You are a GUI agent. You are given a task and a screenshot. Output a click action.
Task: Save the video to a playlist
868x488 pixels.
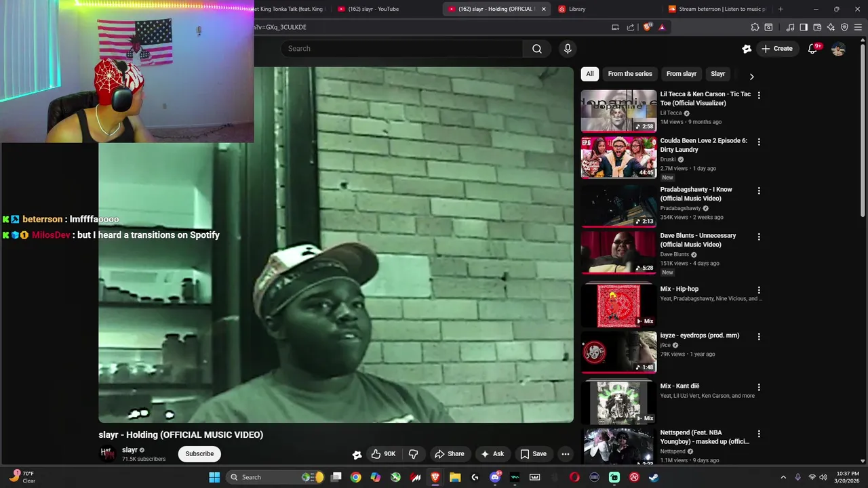pyautogui.click(x=533, y=454)
